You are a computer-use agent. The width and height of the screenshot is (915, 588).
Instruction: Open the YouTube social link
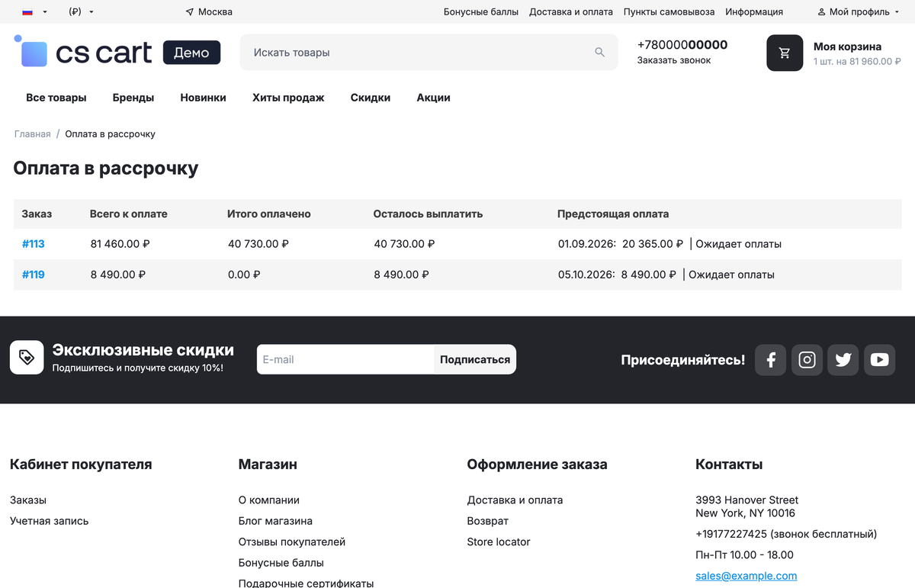pyautogui.click(x=879, y=360)
